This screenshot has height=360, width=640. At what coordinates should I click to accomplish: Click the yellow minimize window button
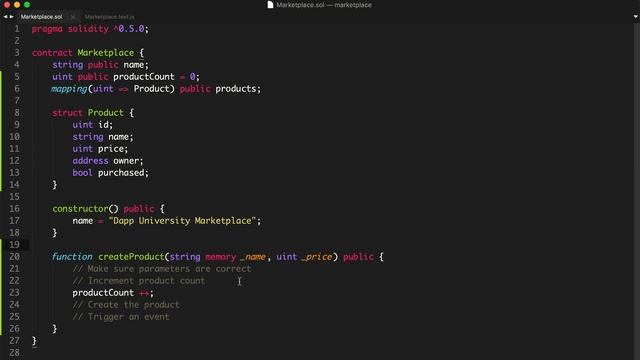point(17,5)
